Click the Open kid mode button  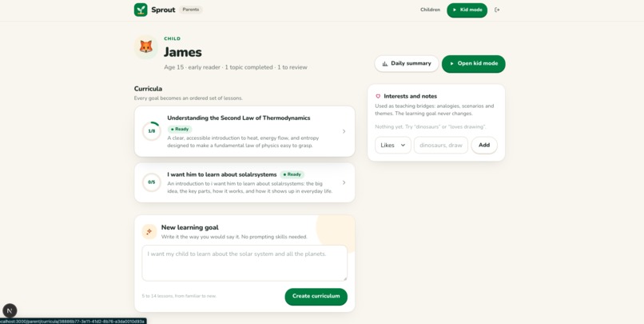coord(474,64)
